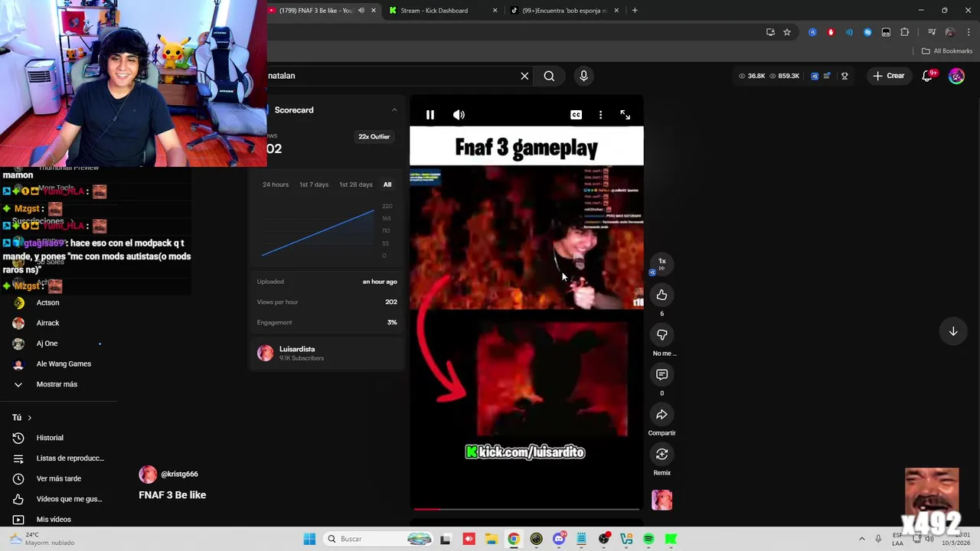Open the Windows Start menu
This screenshot has height=551, width=980.
tap(309, 539)
